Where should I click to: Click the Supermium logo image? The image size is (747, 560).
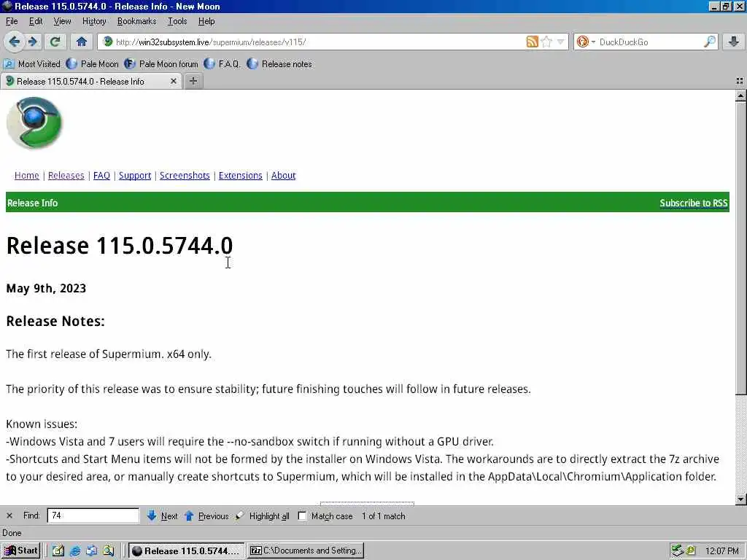pyautogui.click(x=34, y=122)
